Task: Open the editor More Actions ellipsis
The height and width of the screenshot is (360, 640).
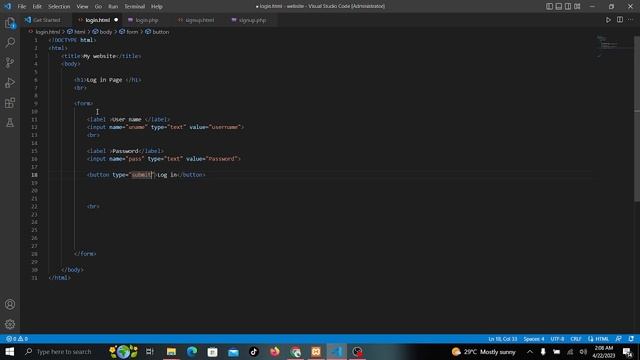Action: 631,20
